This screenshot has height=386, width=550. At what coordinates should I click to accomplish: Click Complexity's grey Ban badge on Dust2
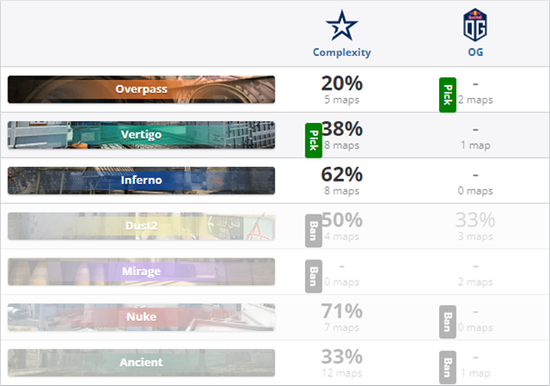[x=314, y=231]
